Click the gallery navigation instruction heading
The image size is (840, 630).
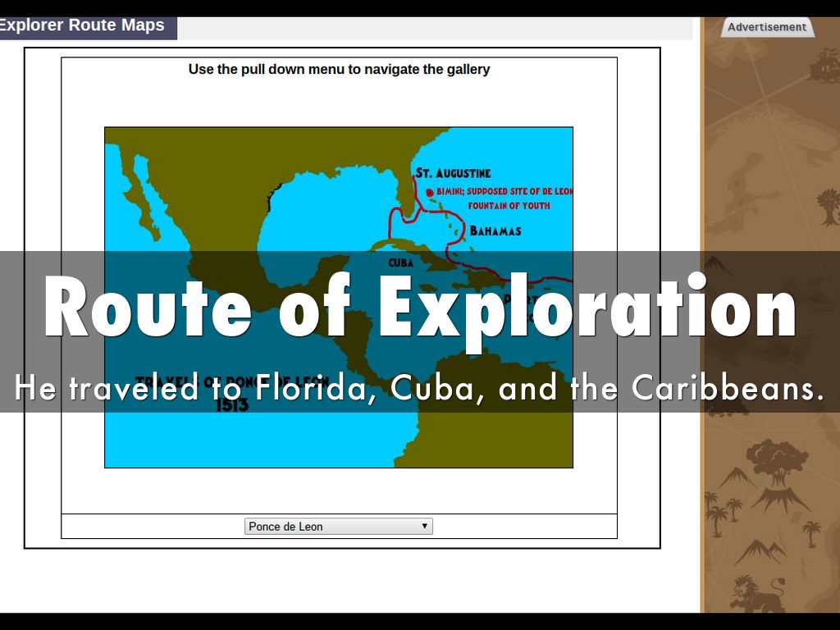point(339,70)
